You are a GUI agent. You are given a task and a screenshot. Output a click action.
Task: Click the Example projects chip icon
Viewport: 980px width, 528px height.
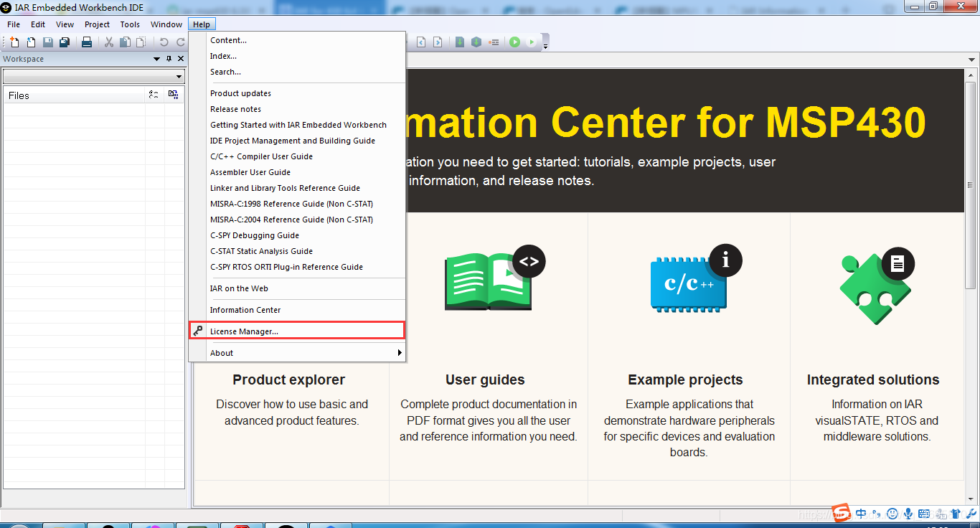click(x=696, y=278)
